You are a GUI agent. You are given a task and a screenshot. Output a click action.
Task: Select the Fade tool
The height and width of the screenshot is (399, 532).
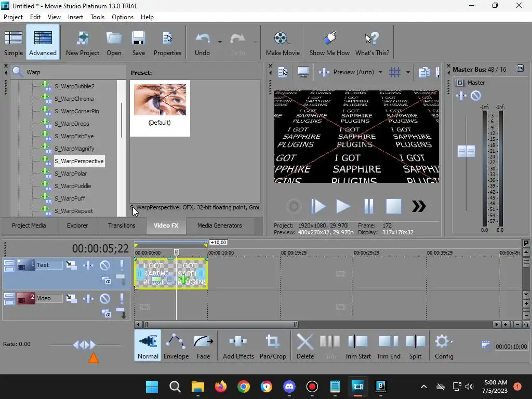click(203, 346)
